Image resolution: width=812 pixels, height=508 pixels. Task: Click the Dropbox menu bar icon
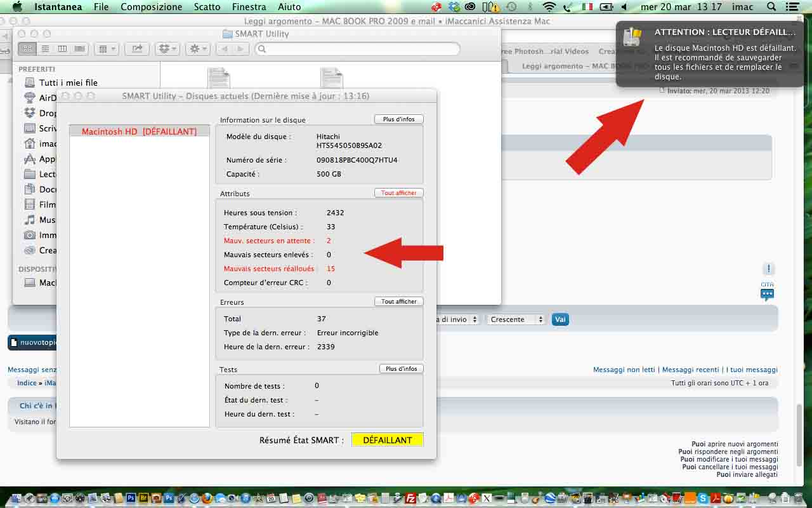tap(454, 7)
